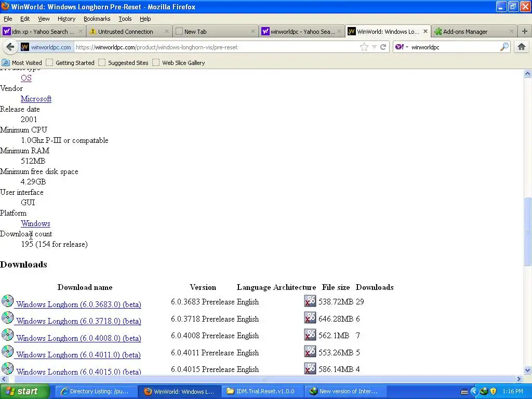Screen dimensions: 532x399
Task: Click the disc icon beside Longhorn 6.0.3718.0
Action: coord(7,317)
